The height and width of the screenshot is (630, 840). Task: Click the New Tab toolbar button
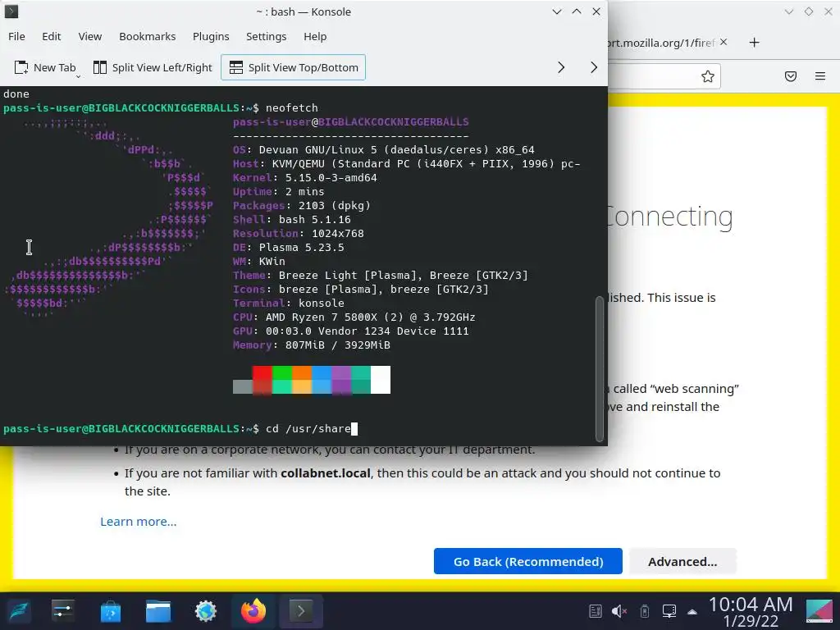tap(45, 67)
